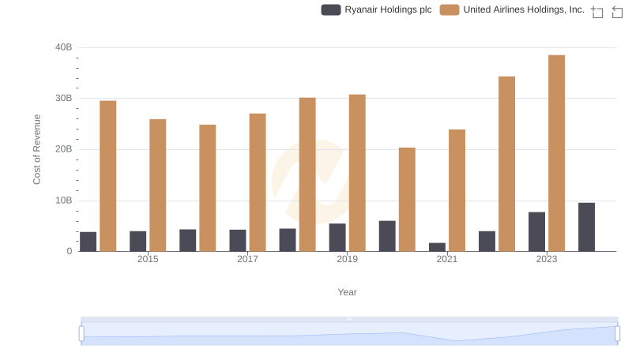The width and height of the screenshot is (632, 364).
Task: Click the Ryanair bar for 2024
Action: [586, 227]
